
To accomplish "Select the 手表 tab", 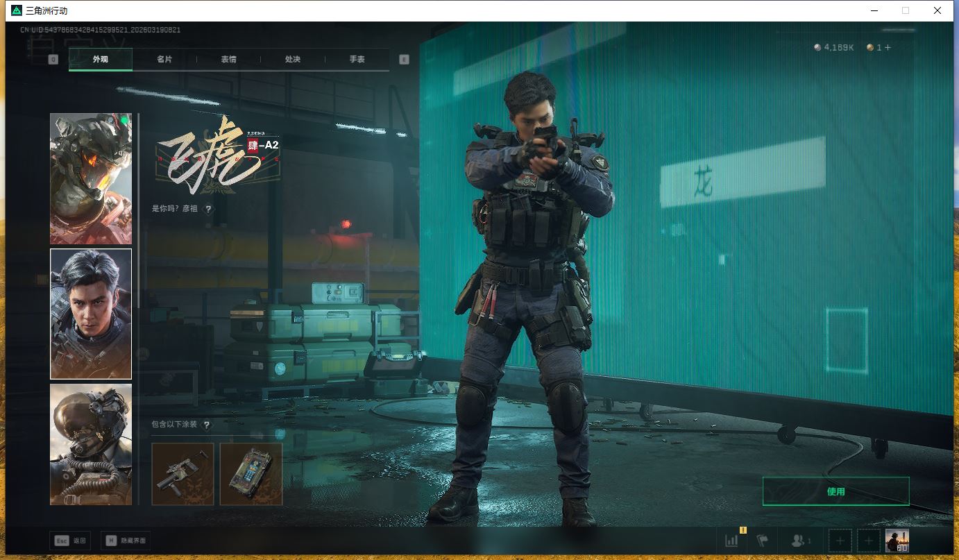I will click(x=357, y=60).
